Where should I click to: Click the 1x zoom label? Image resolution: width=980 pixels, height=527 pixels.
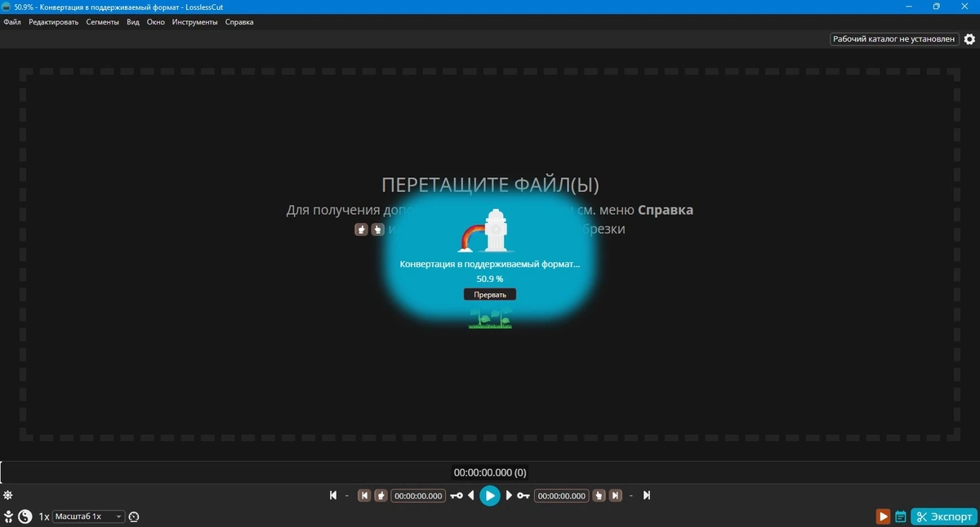(44, 516)
